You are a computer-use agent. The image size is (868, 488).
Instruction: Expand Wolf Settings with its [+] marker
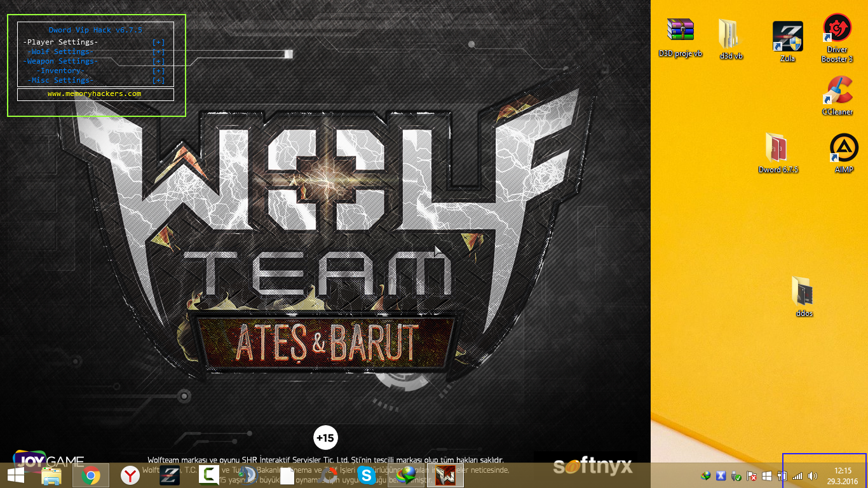pyautogui.click(x=159, y=51)
